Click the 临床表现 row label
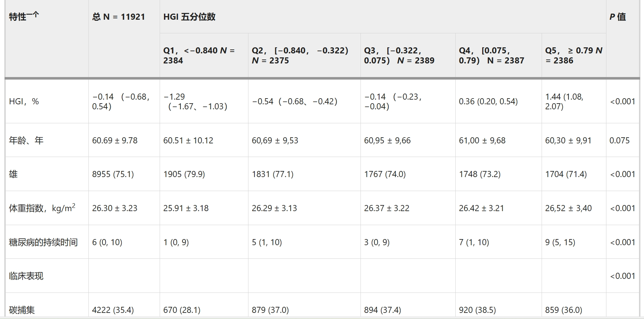644x319 pixels. [26, 276]
